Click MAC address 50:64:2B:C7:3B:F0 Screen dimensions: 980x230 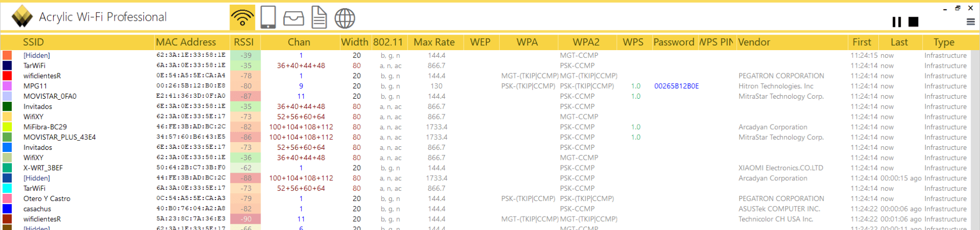(x=191, y=168)
